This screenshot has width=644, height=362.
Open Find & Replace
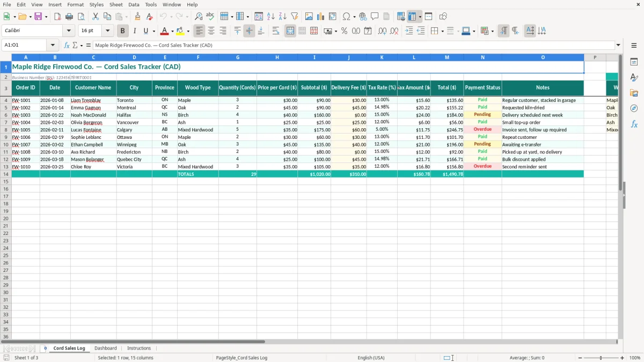[x=199, y=17]
